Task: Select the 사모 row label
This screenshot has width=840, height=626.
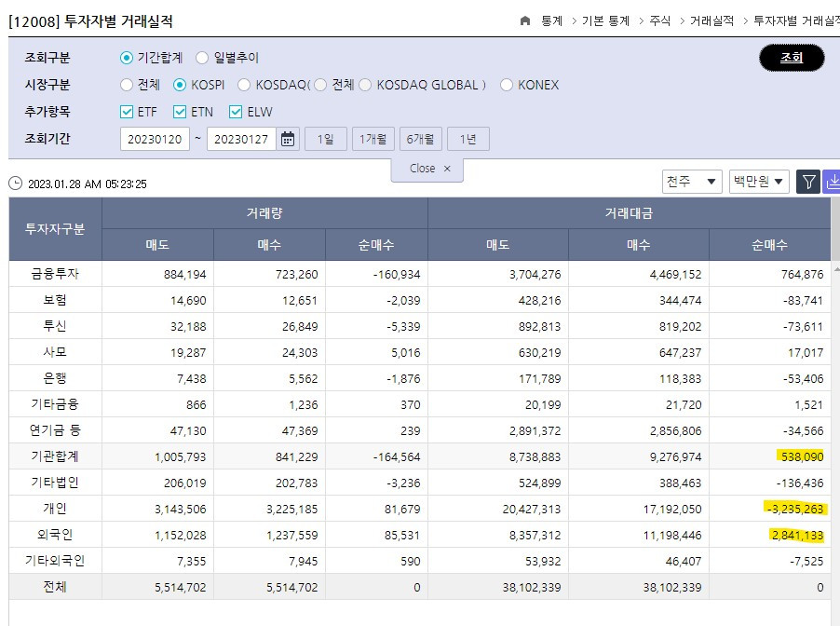Action: click(x=55, y=352)
